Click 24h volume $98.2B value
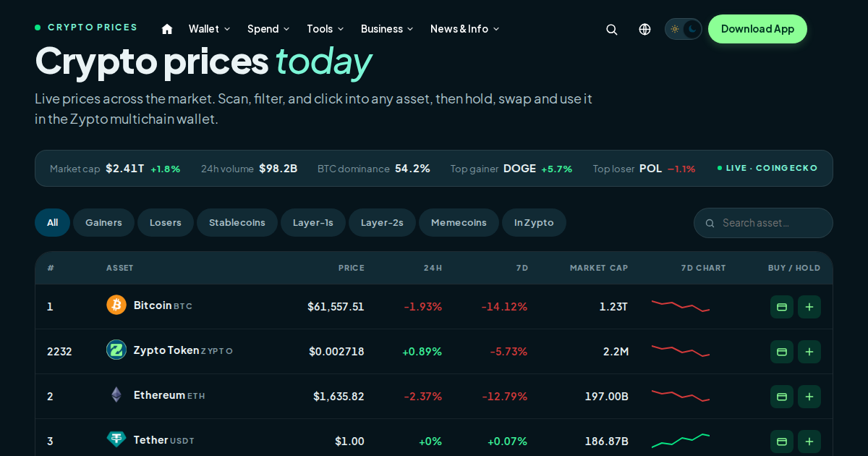This screenshot has height=456, width=868. click(278, 169)
